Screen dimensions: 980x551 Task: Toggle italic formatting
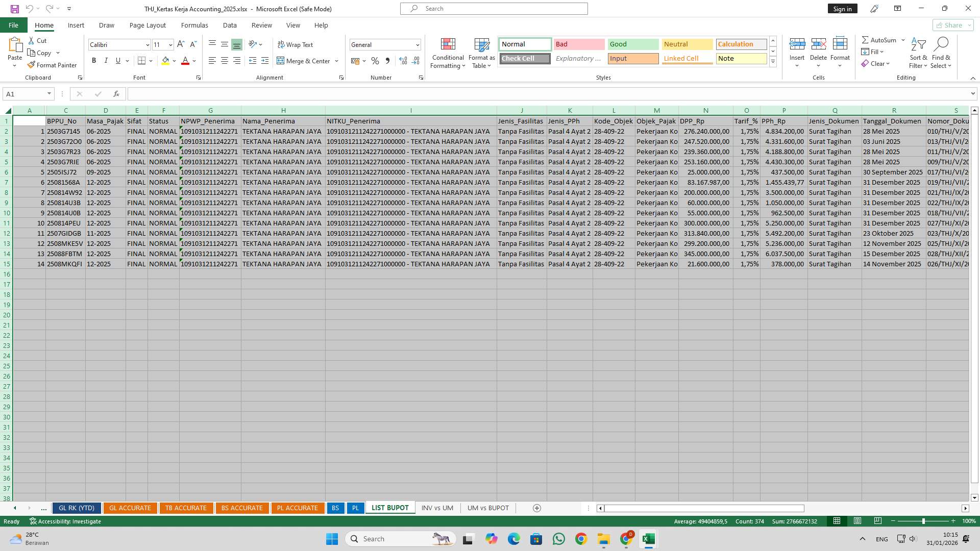click(x=106, y=61)
